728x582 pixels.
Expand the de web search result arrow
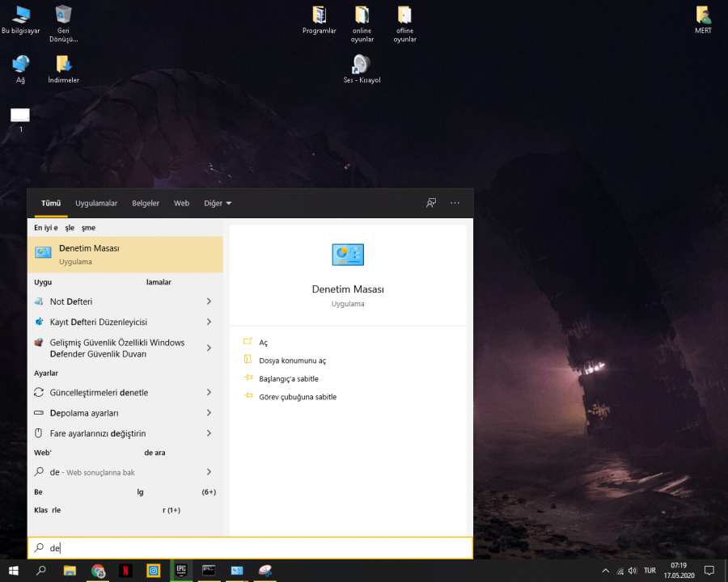(x=209, y=472)
